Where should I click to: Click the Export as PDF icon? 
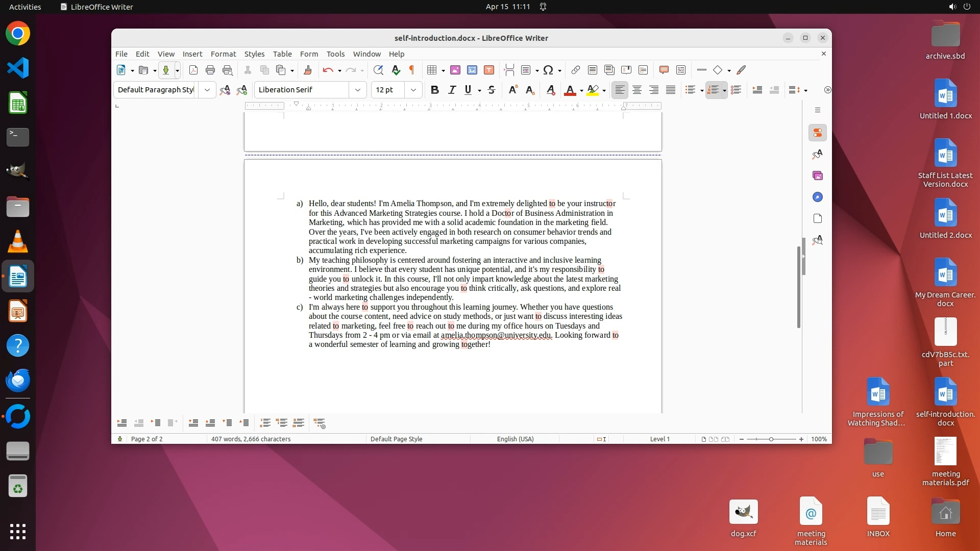(193, 70)
